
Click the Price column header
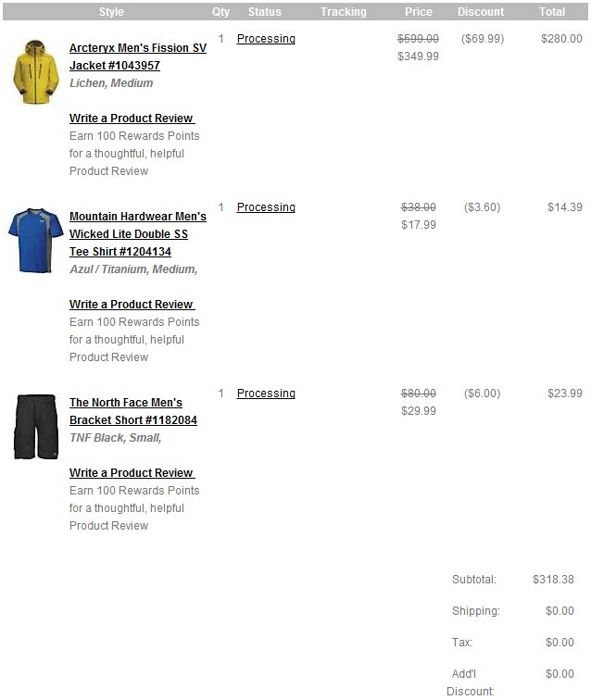[x=418, y=12]
